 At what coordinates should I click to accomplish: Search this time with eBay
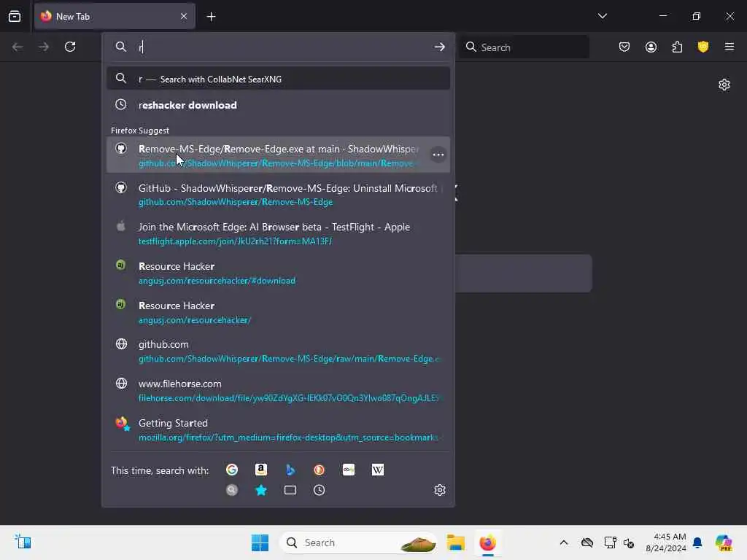[349, 470]
